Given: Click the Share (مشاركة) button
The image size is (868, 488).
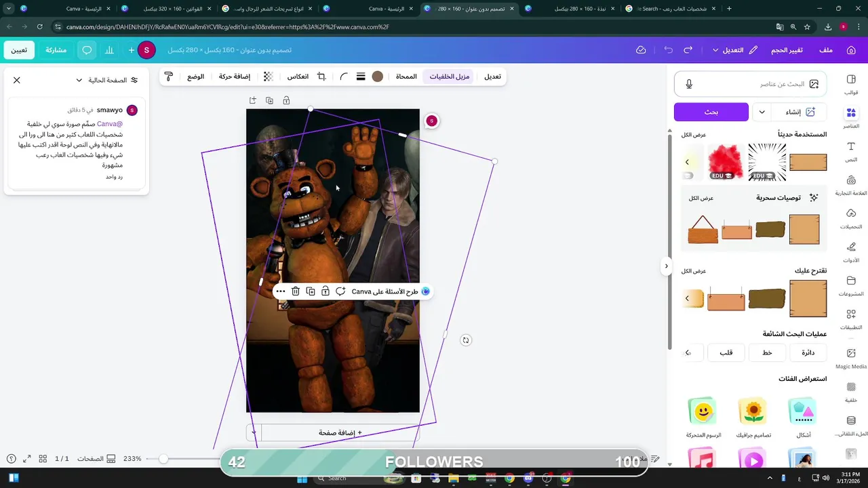Looking at the screenshot, I should tap(56, 50).
